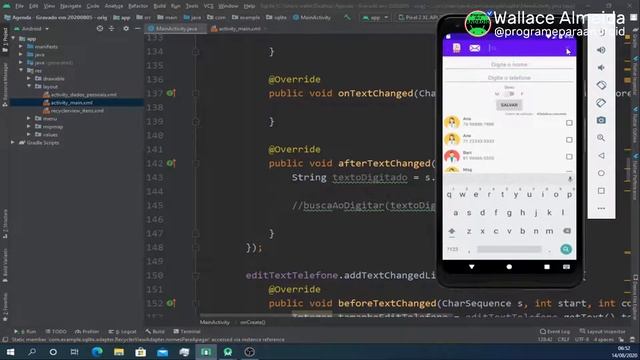Open the Profiler tool window
Screen dimensions: 640x360
(x=87, y=331)
